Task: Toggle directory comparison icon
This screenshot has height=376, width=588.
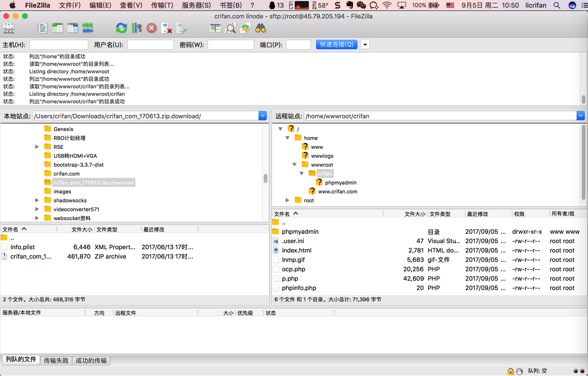Action: coord(230,29)
